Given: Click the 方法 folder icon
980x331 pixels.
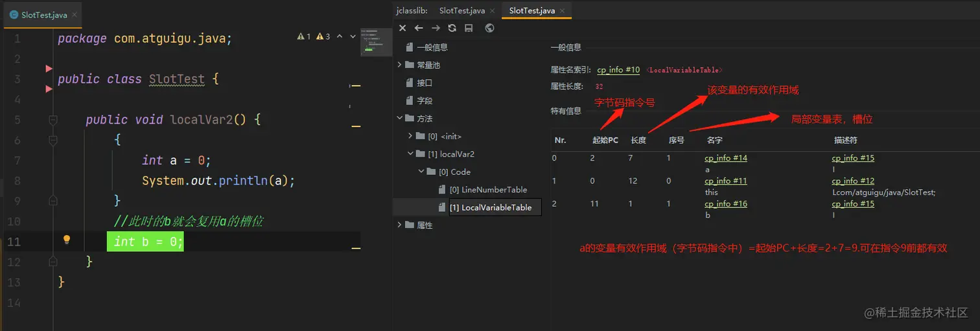Looking at the screenshot, I should point(410,119).
